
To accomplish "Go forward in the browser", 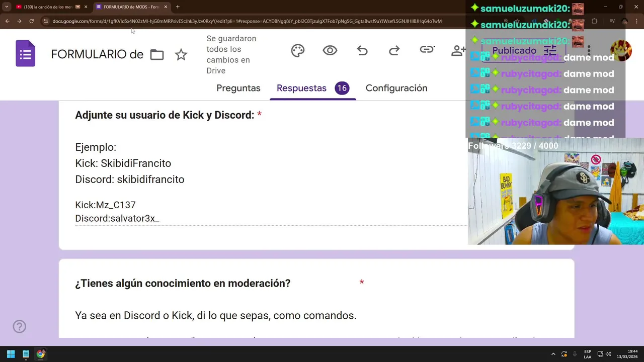I will click(19, 21).
